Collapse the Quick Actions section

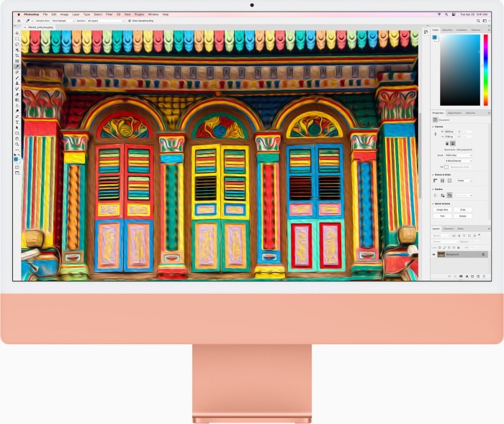434,204
